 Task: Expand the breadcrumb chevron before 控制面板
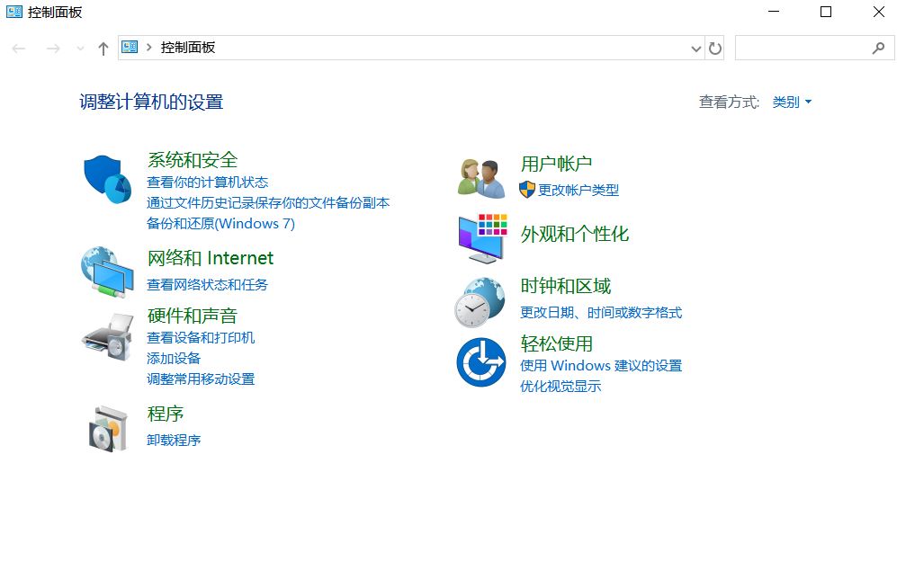coord(148,48)
